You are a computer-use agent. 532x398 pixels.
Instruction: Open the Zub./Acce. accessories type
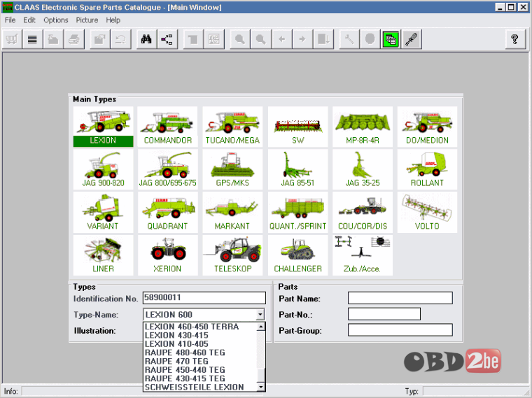point(363,255)
